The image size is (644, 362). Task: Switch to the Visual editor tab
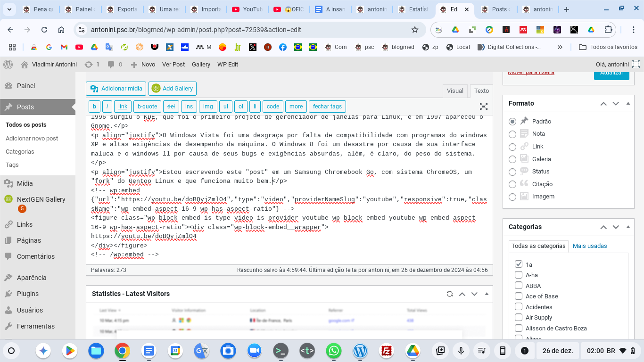(454, 90)
